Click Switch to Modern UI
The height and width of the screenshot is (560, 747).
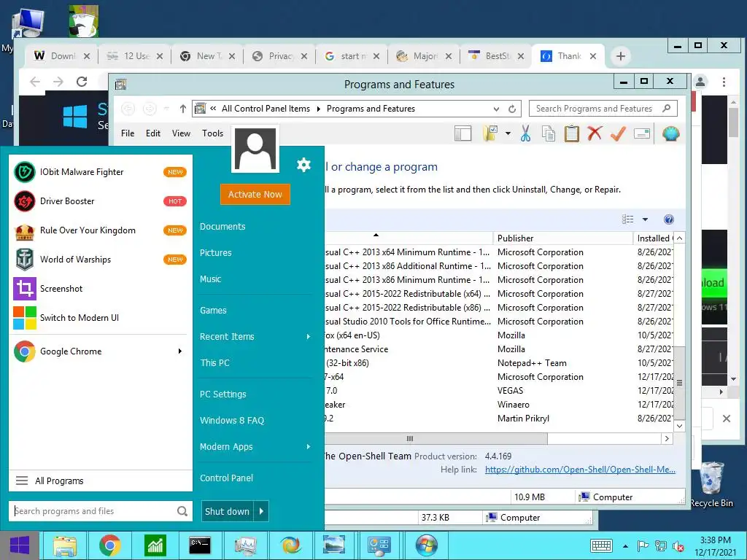pyautogui.click(x=100, y=318)
